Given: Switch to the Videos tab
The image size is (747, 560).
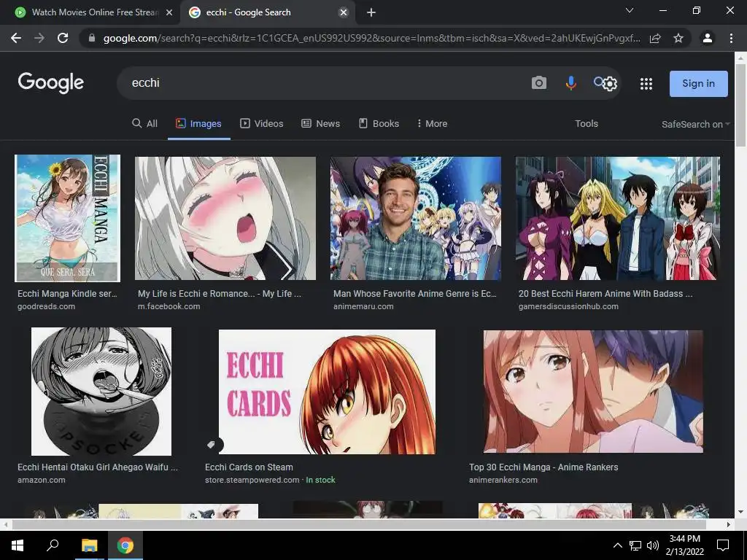Looking at the screenshot, I should click(x=262, y=123).
